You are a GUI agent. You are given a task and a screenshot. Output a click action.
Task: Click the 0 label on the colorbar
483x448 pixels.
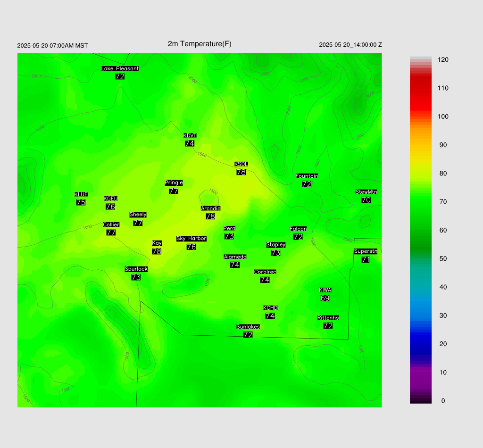tap(443, 401)
